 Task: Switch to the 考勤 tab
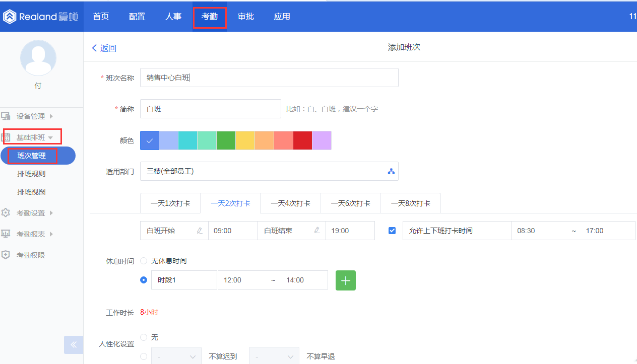coord(210,16)
